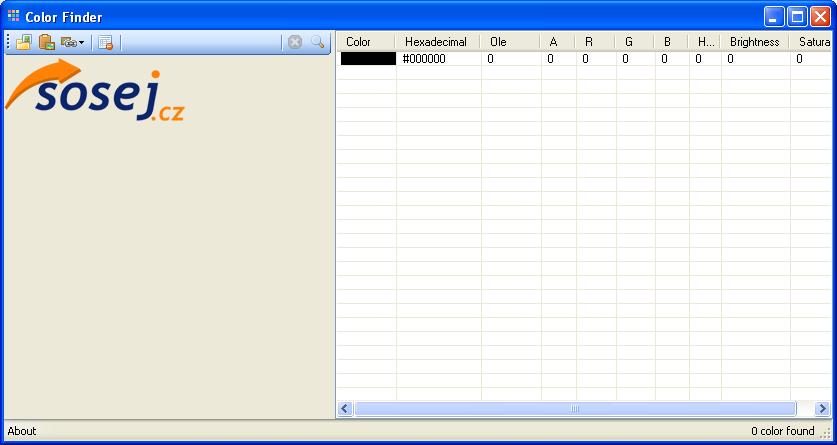Select the black color swatch in first row
This screenshot has width=837, height=445.
368,59
